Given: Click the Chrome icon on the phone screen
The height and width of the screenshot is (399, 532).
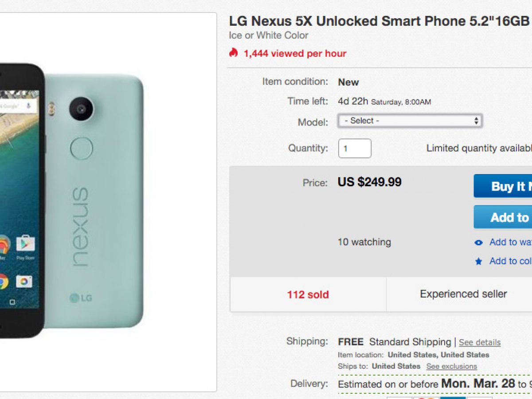Looking at the screenshot, I should pyautogui.click(x=3, y=281).
